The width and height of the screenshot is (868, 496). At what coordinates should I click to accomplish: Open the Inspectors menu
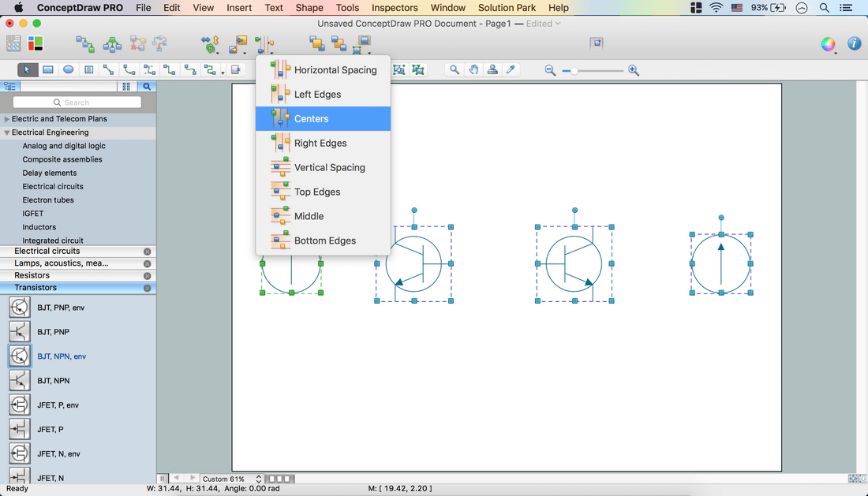click(x=395, y=8)
